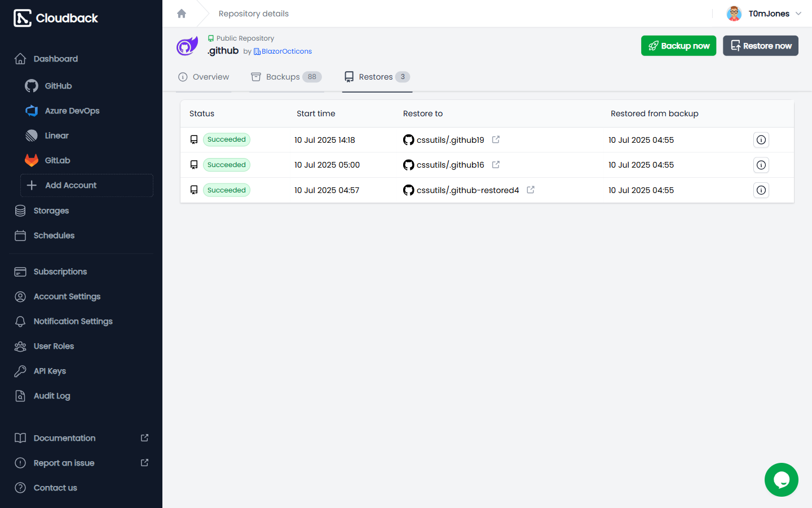Select the Restores tab

(377, 77)
